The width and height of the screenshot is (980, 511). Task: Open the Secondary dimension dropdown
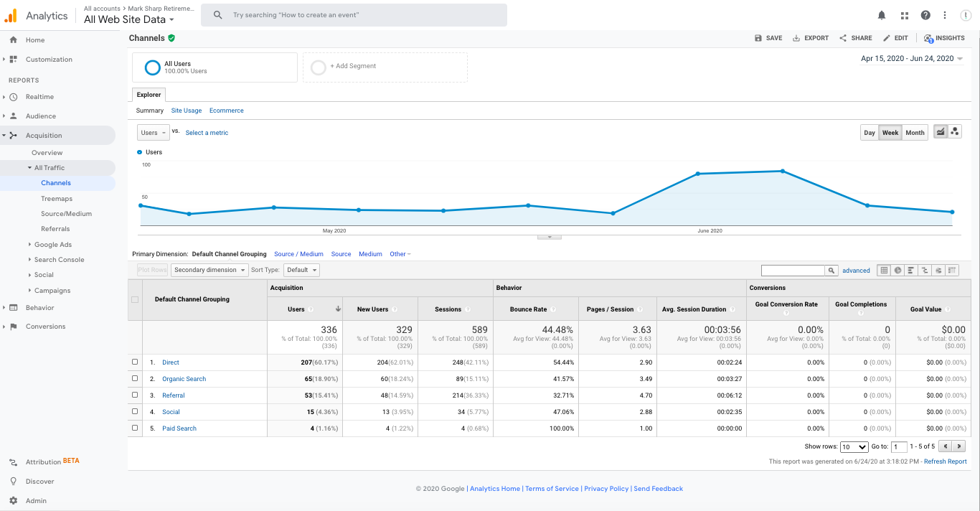coord(209,270)
